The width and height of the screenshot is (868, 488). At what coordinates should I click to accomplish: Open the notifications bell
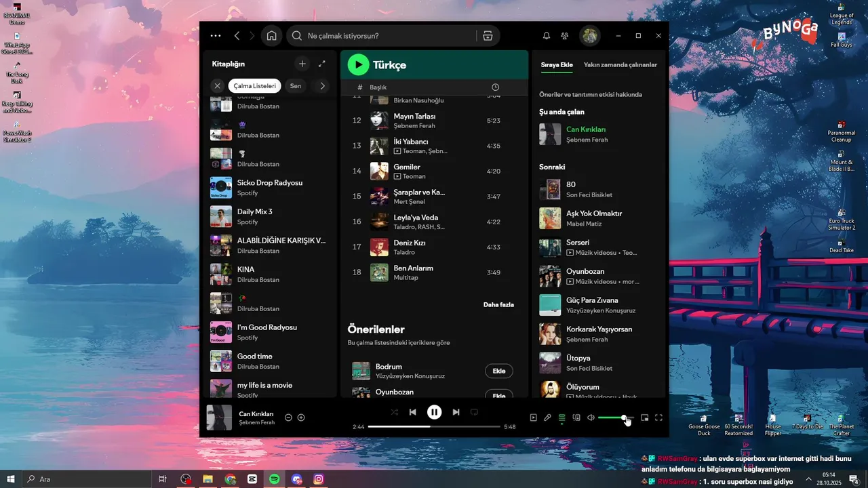547,36
